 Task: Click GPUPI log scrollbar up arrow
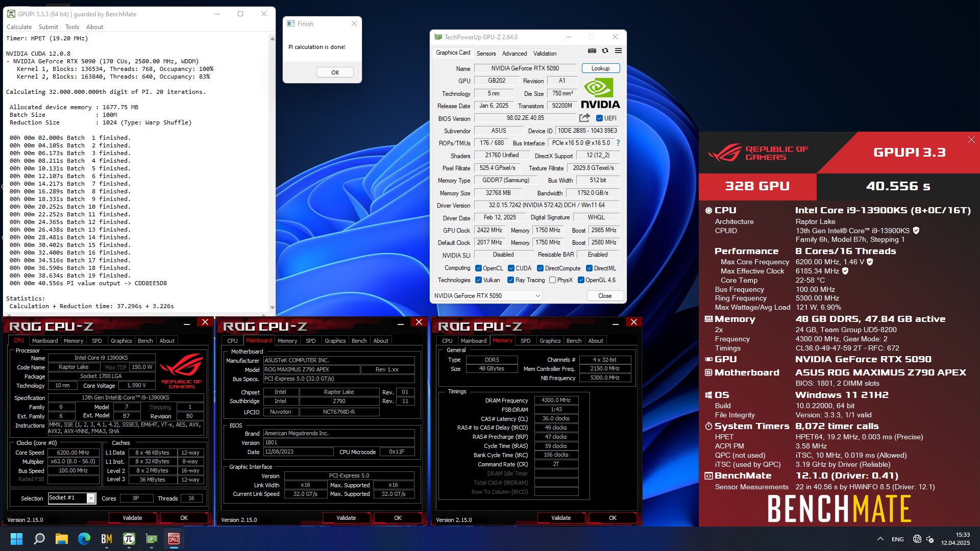272,38
